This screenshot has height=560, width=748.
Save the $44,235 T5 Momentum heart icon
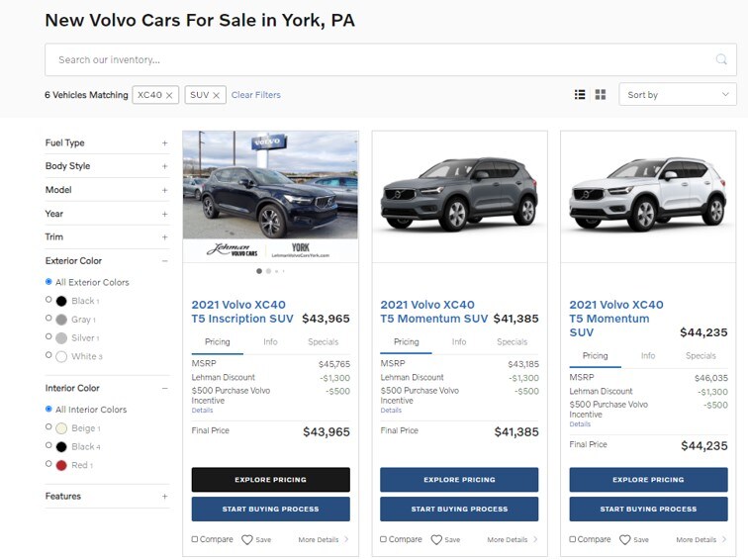coord(625,539)
